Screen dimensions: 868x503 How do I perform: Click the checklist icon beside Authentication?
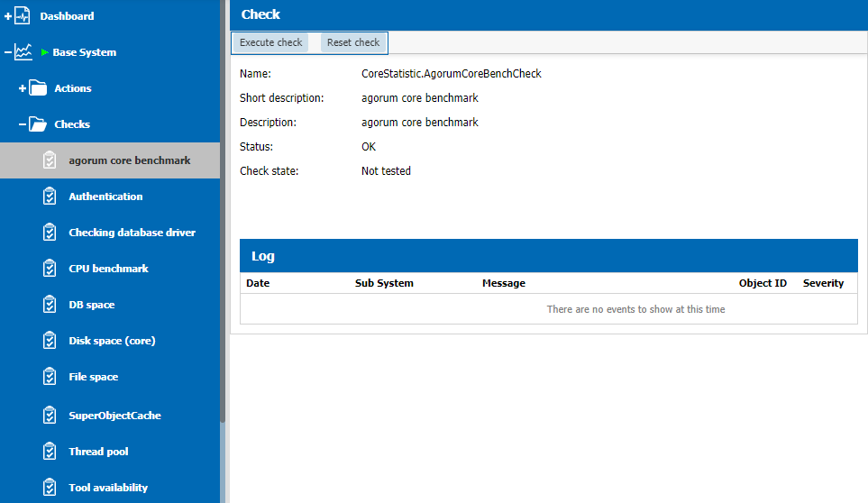pyautogui.click(x=50, y=197)
